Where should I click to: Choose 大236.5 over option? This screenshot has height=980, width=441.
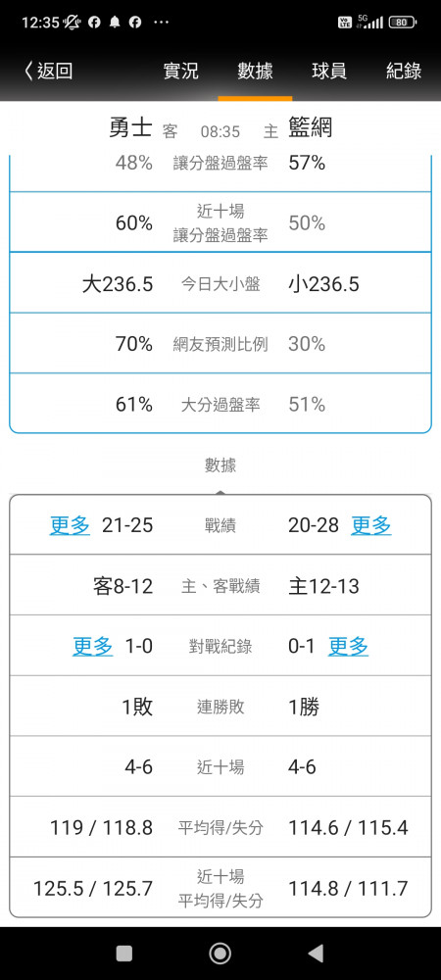(x=118, y=284)
